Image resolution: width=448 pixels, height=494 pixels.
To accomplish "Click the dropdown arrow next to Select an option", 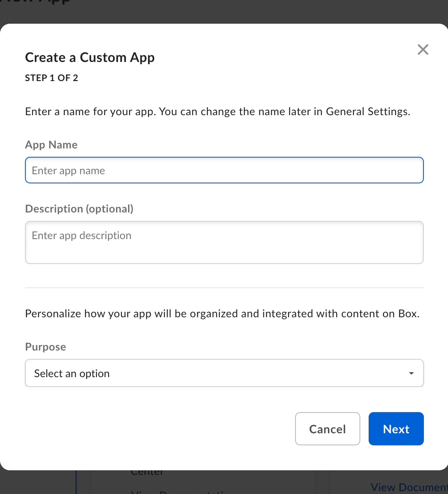I will click(411, 373).
